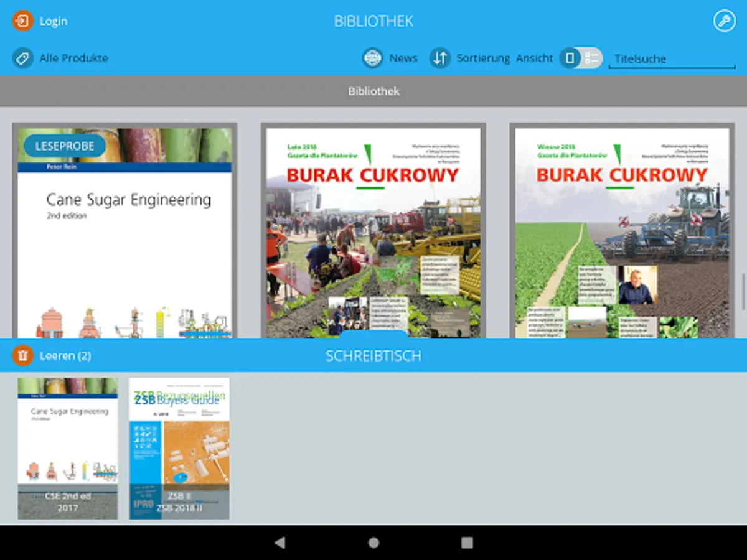Open CSE 2nd ed 2017 on desk
Screen dimensions: 747x560
(67, 449)
